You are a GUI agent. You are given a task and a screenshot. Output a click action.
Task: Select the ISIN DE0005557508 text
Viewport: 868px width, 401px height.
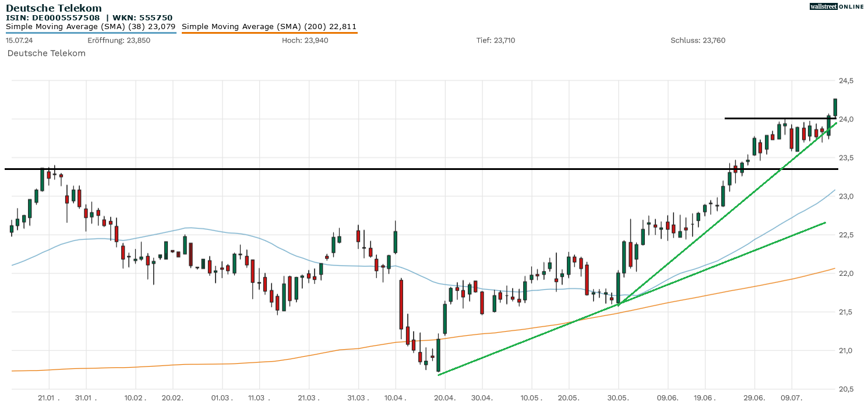[x=57, y=17]
